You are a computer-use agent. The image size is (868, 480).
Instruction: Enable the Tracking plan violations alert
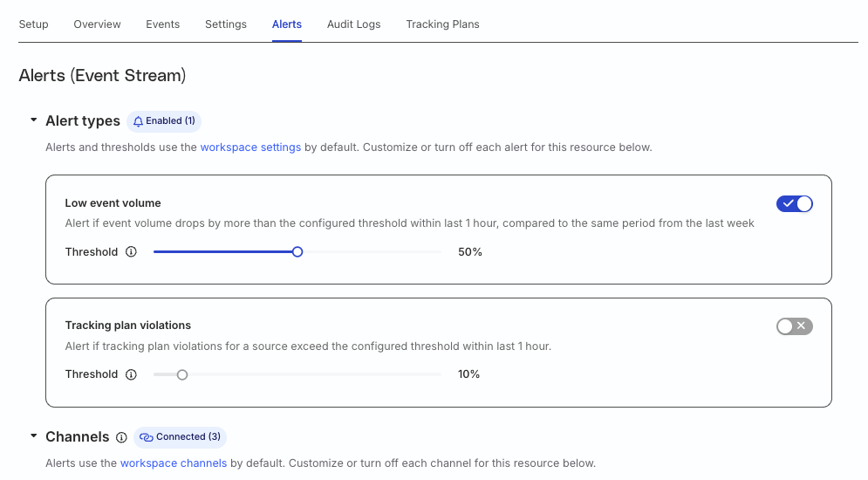[x=795, y=326]
